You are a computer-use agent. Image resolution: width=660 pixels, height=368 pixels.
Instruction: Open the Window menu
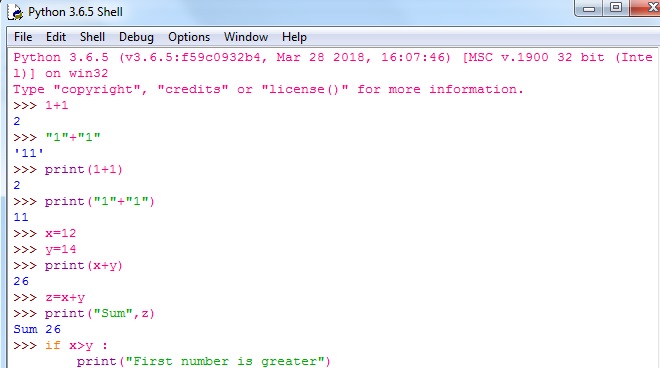(x=246, y=37)
